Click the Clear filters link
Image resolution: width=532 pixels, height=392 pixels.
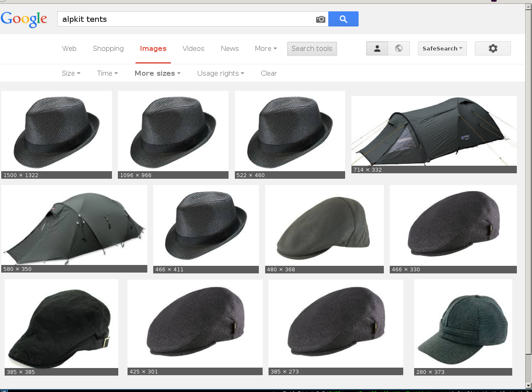click(x=269, y=73)
